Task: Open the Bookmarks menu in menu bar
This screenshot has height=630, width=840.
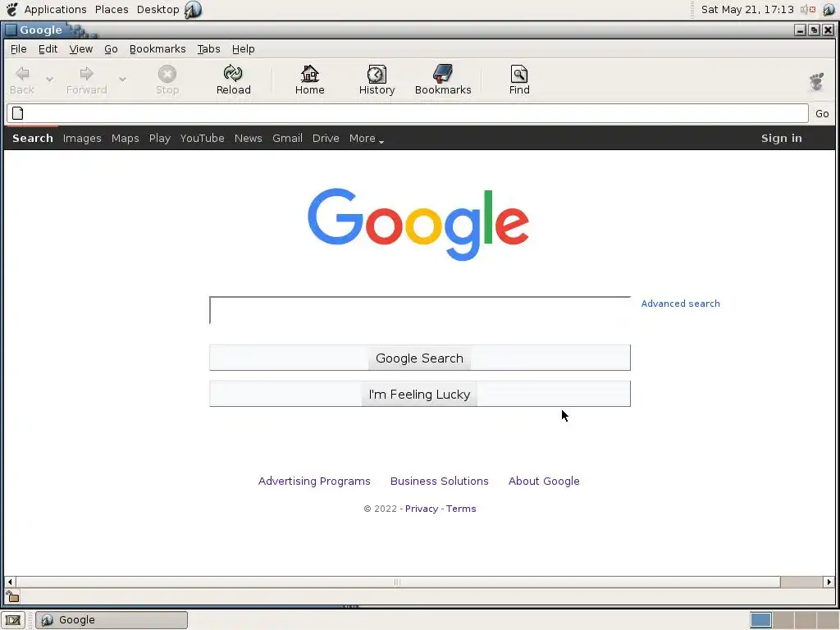Action: (x=157, y=48)
